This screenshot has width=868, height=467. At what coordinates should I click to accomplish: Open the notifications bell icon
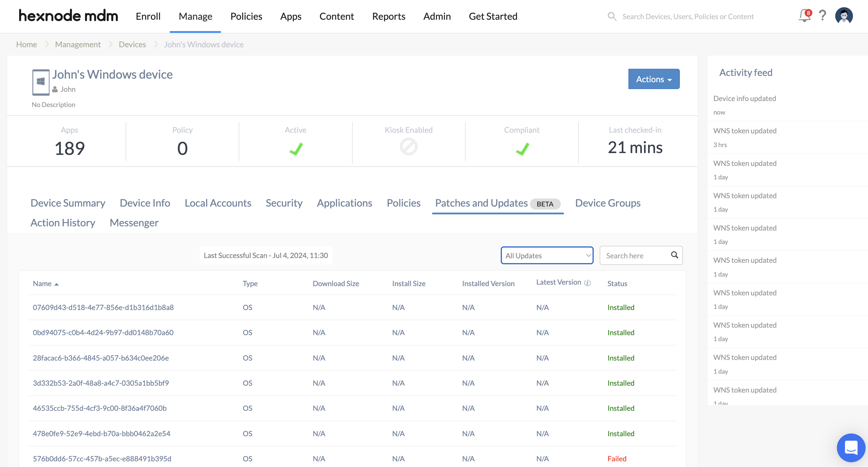(804, 16)
